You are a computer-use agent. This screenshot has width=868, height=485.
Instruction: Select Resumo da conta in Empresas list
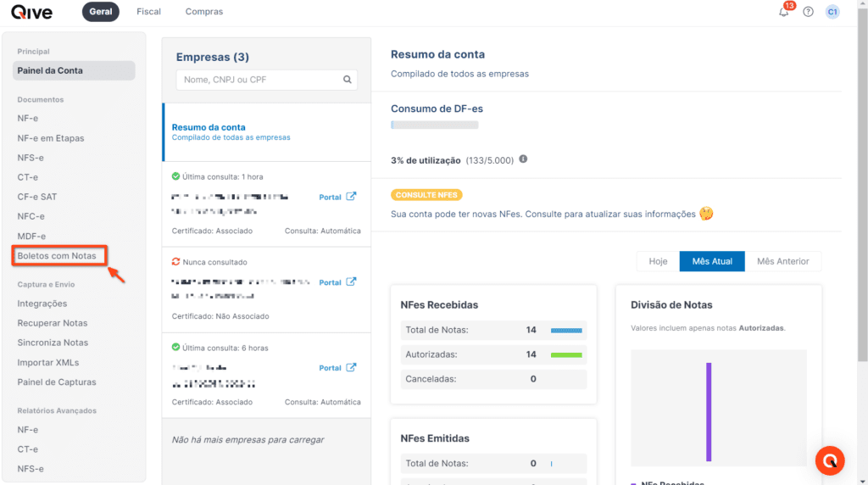click(x=267, y=131)
